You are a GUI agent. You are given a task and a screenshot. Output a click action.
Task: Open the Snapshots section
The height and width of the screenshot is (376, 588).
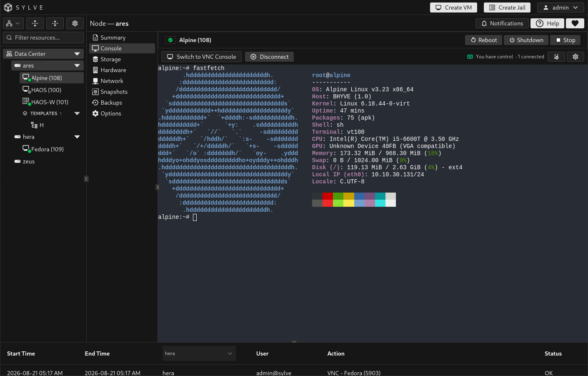click(122, 92)
